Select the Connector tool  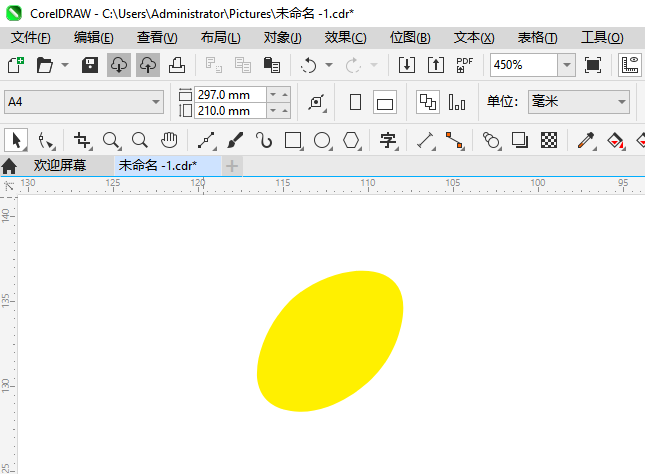pos(455,140)
